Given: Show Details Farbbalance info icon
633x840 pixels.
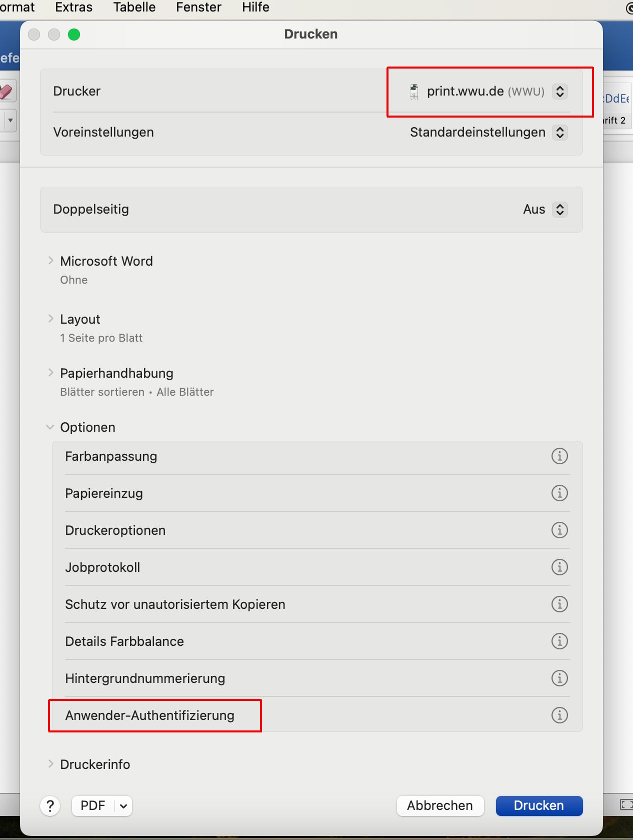Looking at the screenshot, I should point(559,641).
